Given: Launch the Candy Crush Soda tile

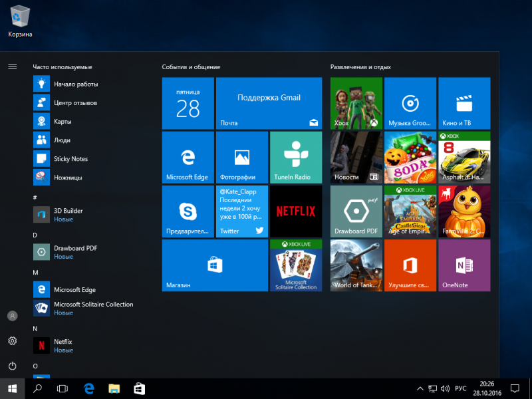Looking at the screenshot, I should tap(410, 158).
